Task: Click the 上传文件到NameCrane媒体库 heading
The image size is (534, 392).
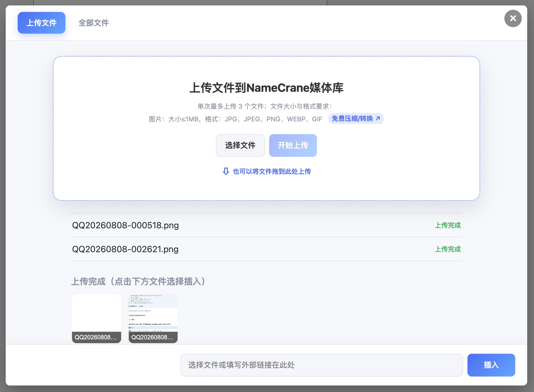Action: (x=266, y=88)
